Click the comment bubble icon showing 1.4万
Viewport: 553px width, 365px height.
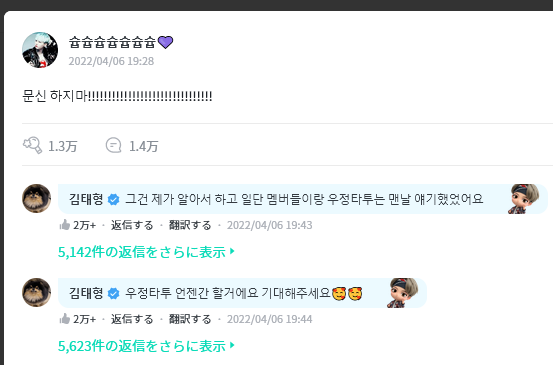[114, 145]
